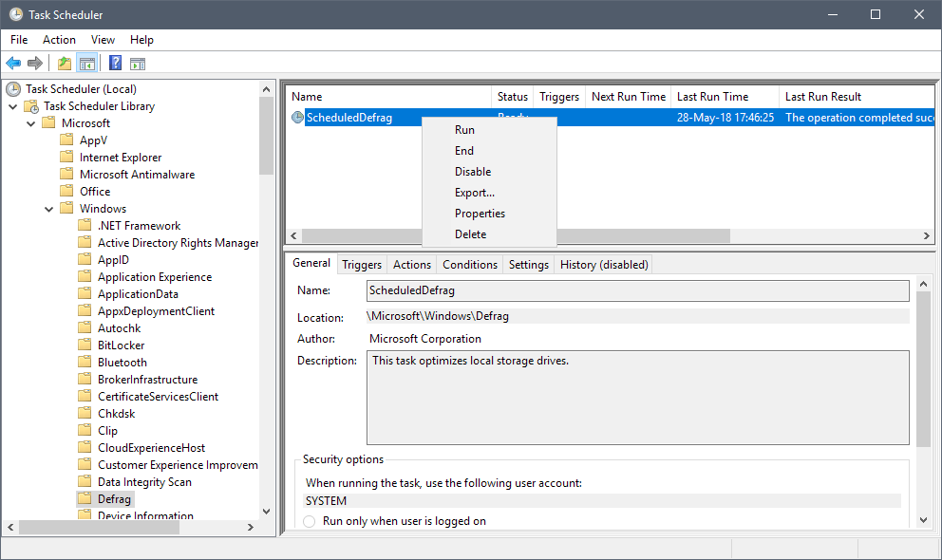Select Run only when user is logged on
The image size is (942, 560).
(x=310, y=521)
